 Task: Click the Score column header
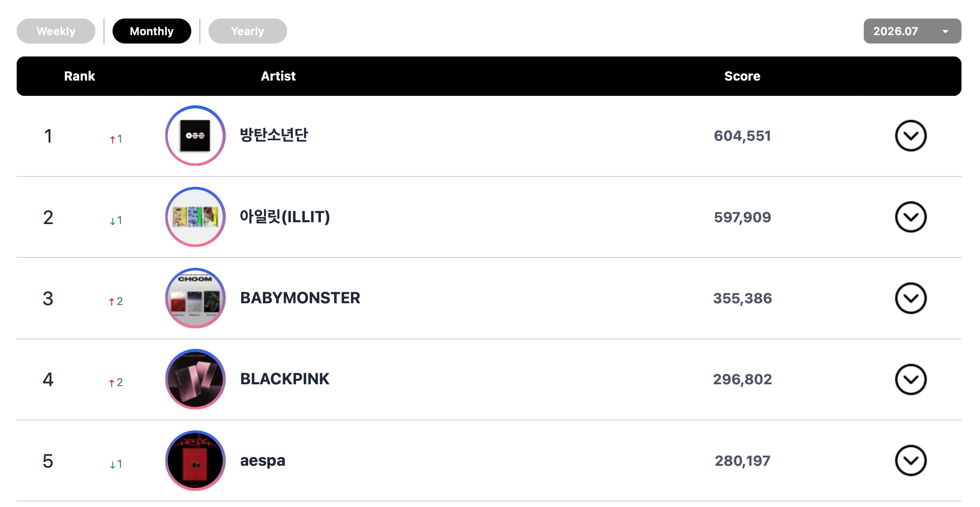point(742,76)
